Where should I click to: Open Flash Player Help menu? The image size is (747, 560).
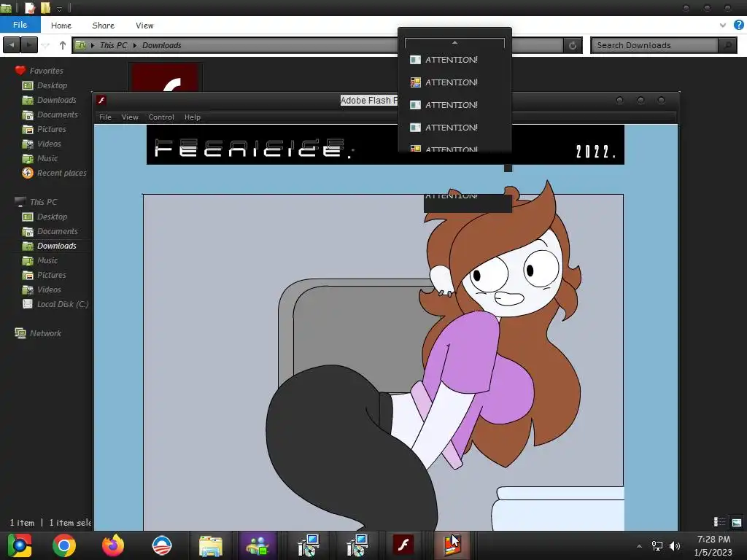tap(193, 117)
